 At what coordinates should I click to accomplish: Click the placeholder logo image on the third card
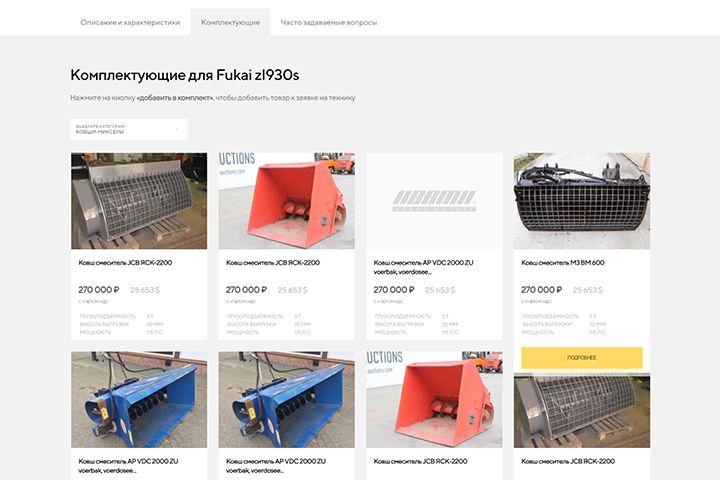[x=434, y=201]
